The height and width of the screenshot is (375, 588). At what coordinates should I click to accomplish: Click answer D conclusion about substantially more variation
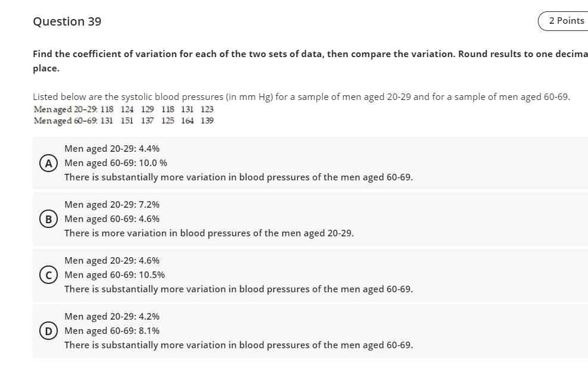pyautogui.click(x=239, y=345)
